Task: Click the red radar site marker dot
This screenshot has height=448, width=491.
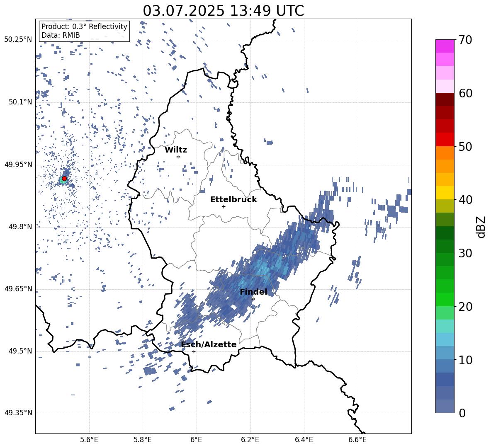Action: pos(64,179)
